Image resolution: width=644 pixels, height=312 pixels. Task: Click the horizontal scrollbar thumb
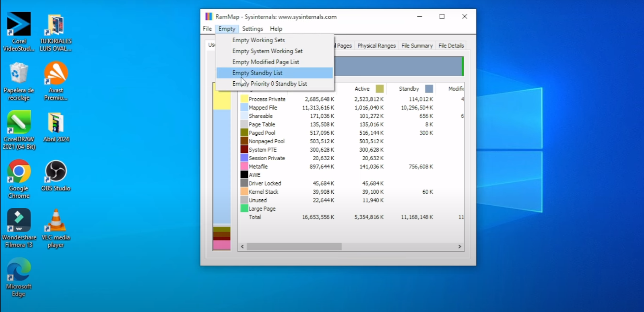click(294, 246)
